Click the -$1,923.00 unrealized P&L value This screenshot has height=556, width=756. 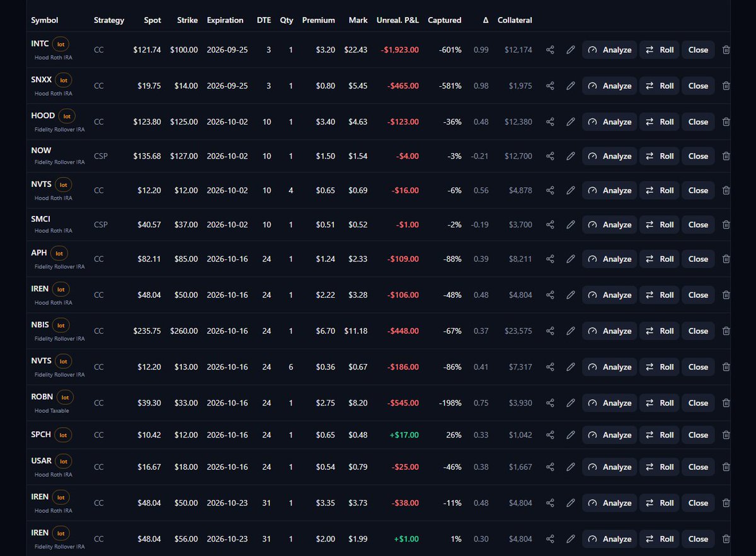point(400,50)
